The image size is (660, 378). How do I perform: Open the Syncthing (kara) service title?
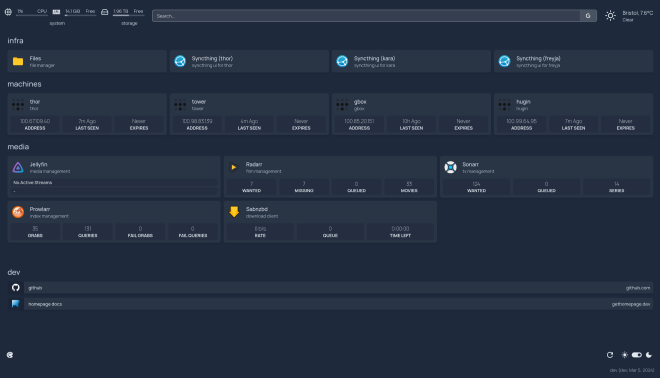(x=374, y=59)
